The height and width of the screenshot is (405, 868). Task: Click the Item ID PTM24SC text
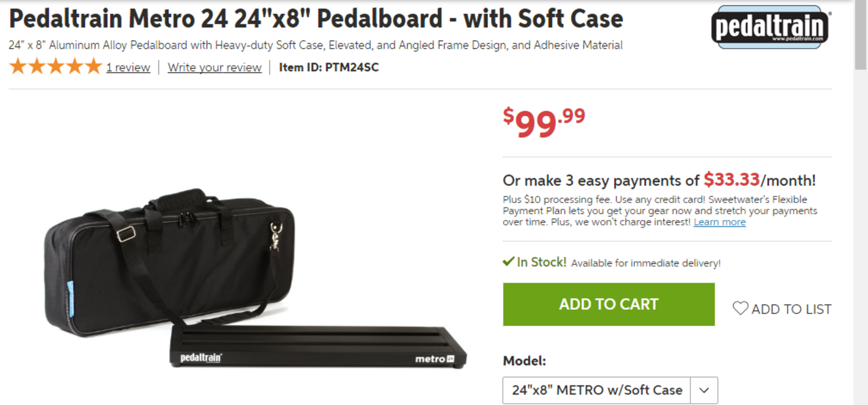pyautogui.click(x=329, y=67)
